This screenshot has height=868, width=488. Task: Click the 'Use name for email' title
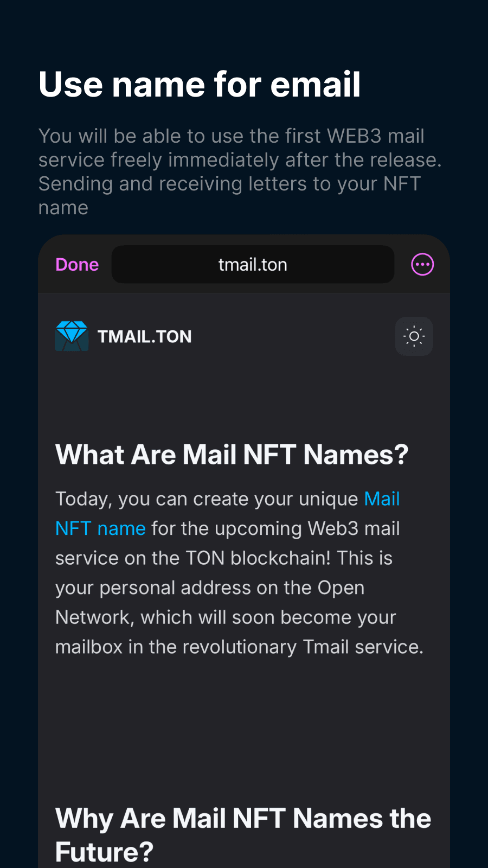coord(200,85)
